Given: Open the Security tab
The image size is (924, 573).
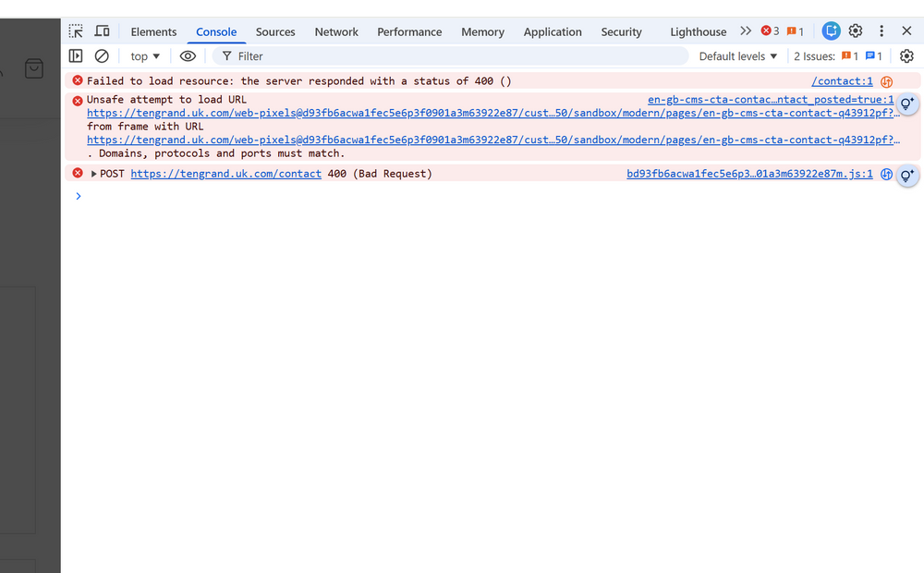Looking at the screenshot, I should click(621, 31).
